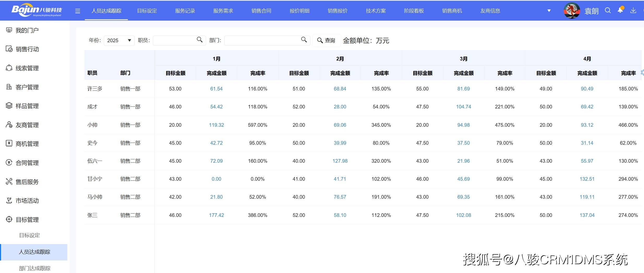Open 我的门户 in sidebar
Screen dimensions: 644x273
tap(27, 30)
